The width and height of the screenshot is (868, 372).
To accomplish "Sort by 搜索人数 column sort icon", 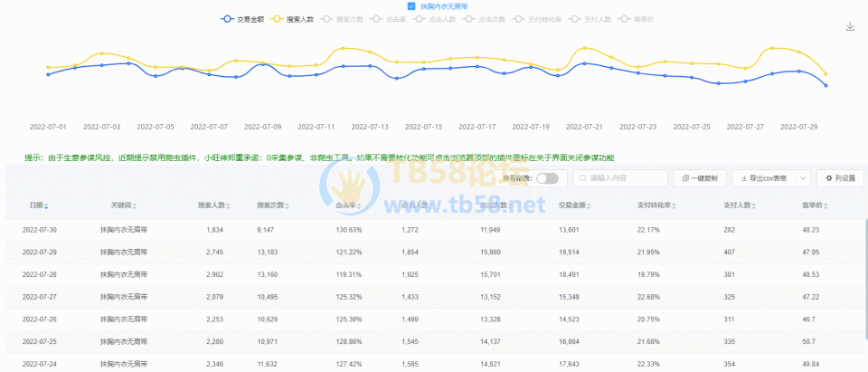I will coord(227,206).
